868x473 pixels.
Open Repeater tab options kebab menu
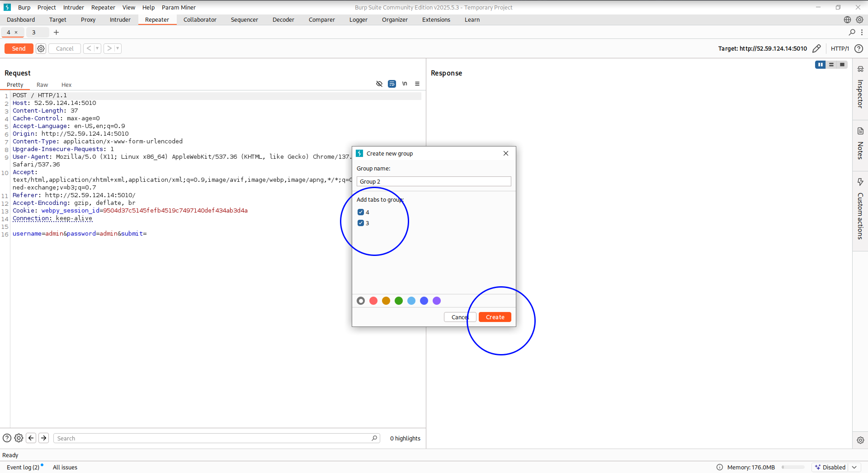[862, 32]
